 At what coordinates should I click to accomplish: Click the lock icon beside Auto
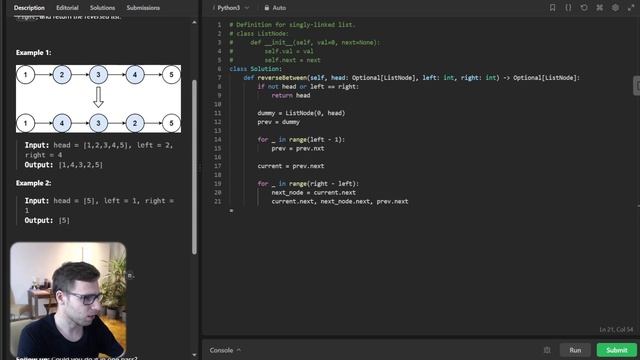pyautogui.click(x=267, y=8)
